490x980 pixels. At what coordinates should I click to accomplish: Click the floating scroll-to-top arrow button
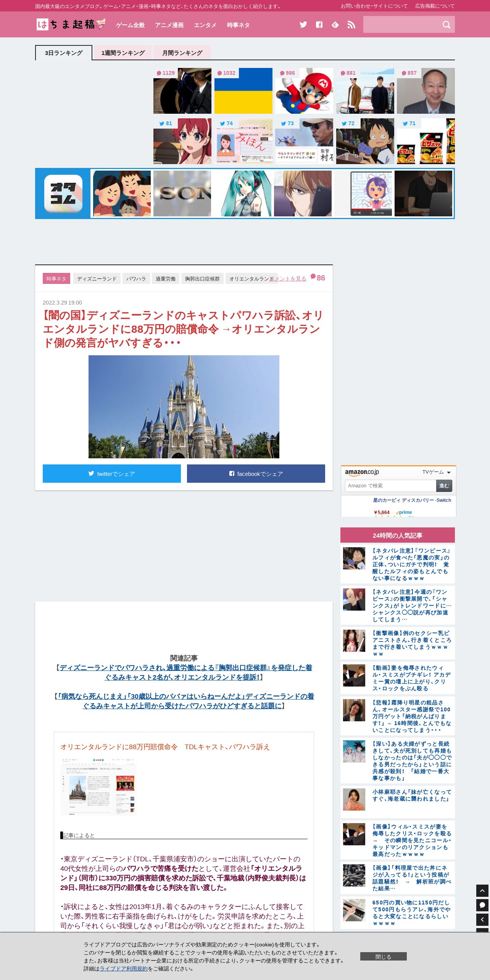(x=482, y=891)
